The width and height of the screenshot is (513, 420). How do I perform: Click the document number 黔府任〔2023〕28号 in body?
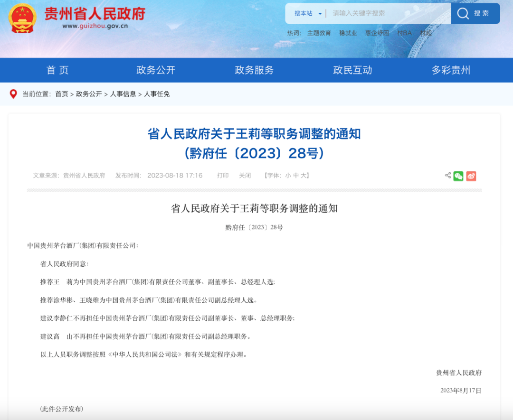[254, 227]
